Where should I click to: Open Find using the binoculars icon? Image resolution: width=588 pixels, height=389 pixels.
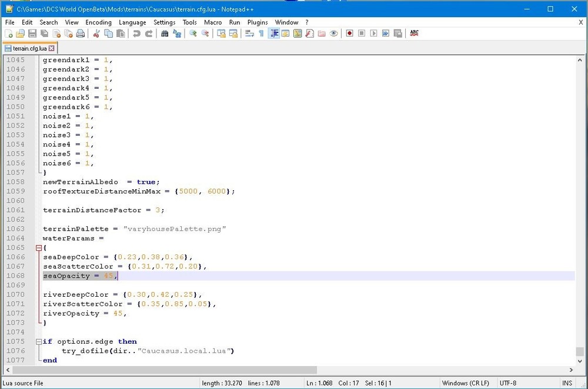click(165, 33)
